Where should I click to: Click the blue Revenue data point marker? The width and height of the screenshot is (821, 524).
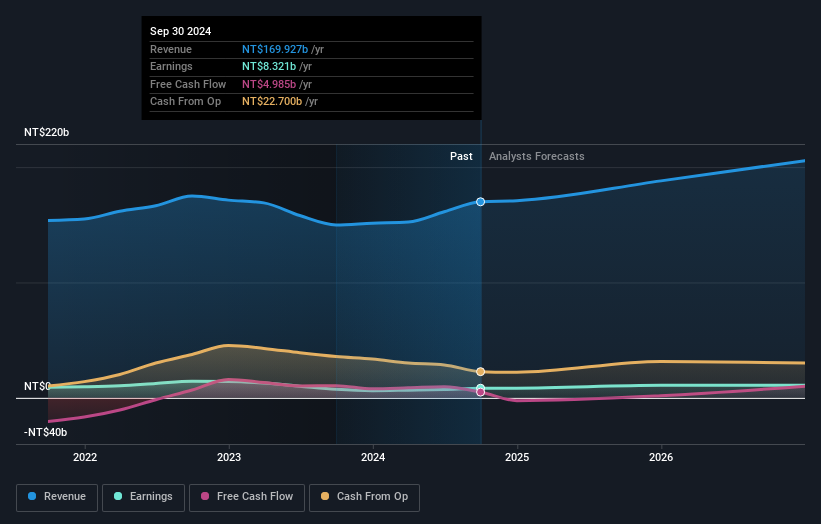pos(480,202)
